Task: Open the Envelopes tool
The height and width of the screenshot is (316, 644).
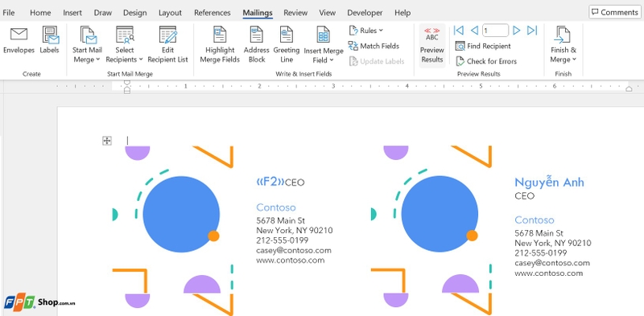Action: point(19,41)
